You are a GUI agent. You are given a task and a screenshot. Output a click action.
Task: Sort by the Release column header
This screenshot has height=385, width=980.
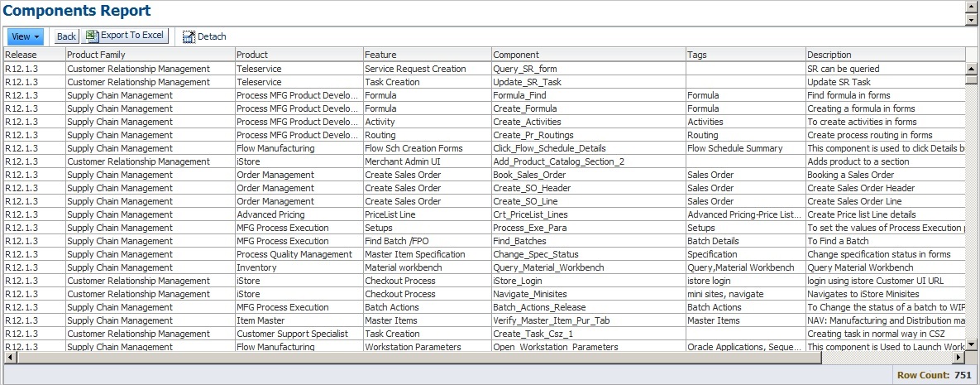[x=35, y=55]
